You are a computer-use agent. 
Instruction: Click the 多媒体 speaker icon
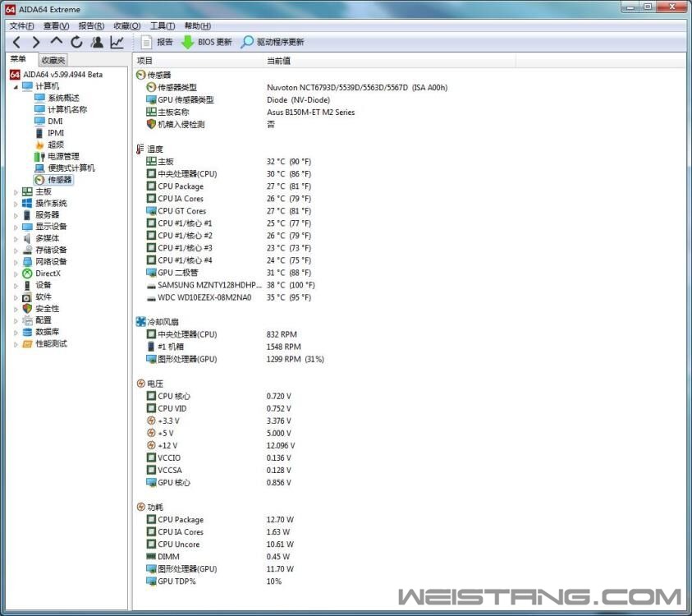[x=27, y=238]
